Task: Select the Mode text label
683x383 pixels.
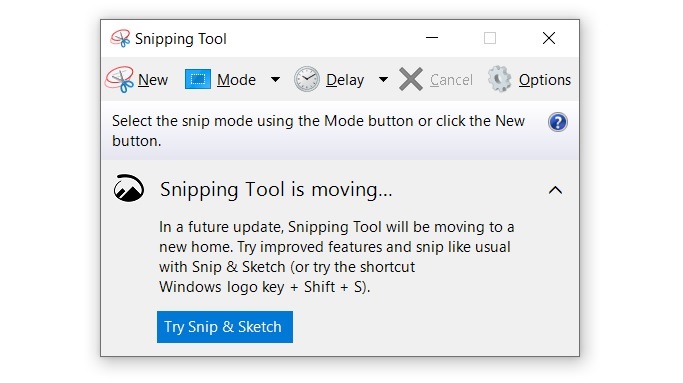Action: click(236, 80)
